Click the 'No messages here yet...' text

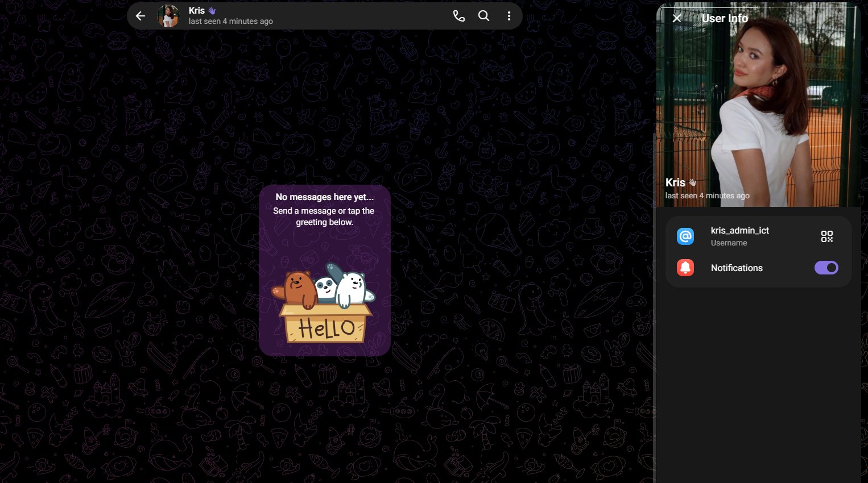coord(325,197)
